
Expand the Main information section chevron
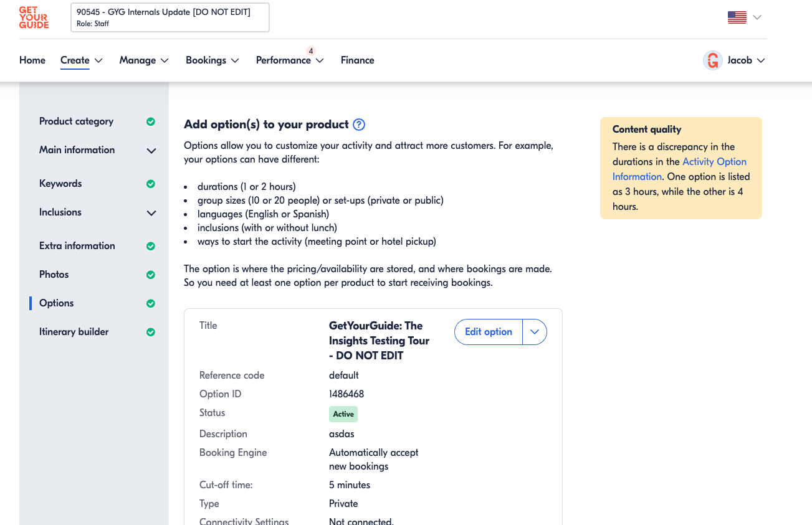[151, 150]
